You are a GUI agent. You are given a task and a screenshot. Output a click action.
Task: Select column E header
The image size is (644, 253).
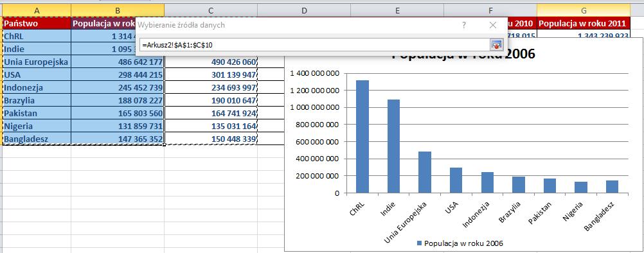click(x=397, y=10)
